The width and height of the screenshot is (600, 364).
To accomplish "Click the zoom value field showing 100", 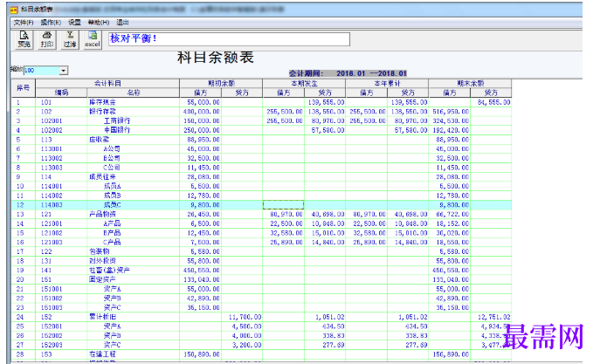I will click(42, 71).
